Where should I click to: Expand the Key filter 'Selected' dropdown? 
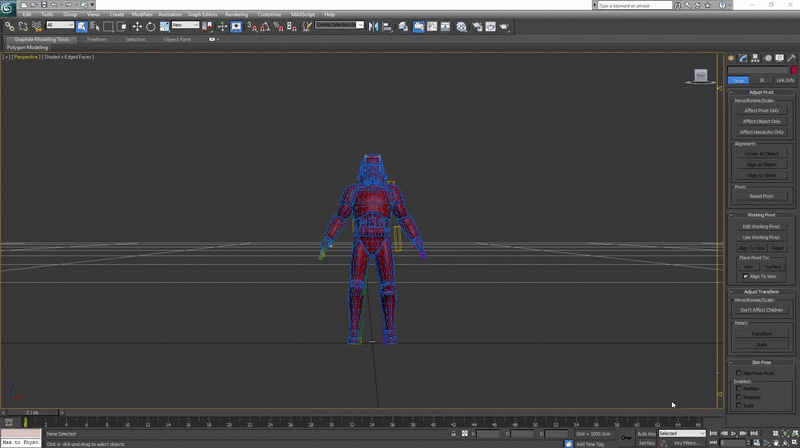pyautogui.click(x=682, y=433)
